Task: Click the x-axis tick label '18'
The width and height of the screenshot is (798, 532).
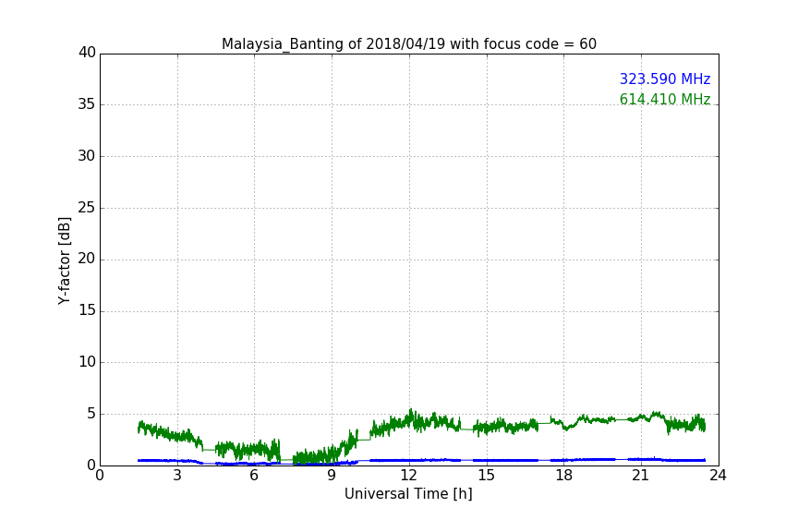Action: 563,476
